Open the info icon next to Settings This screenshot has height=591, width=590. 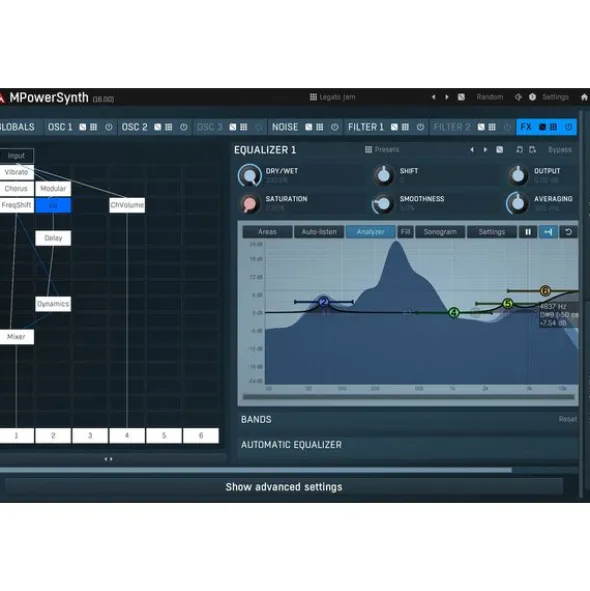(x=532, y=97)
